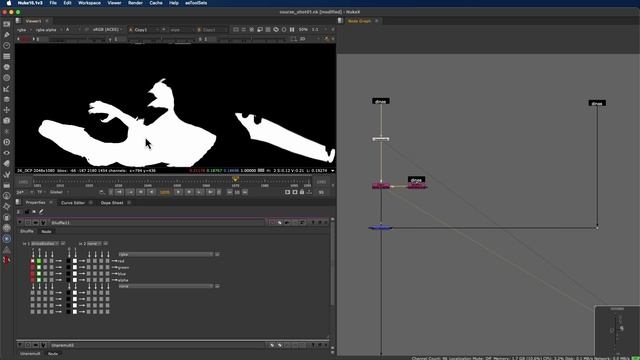Open the Image nodes toolbar menu
This screenshot has width=640, height=360.
[x=7, y=24]
